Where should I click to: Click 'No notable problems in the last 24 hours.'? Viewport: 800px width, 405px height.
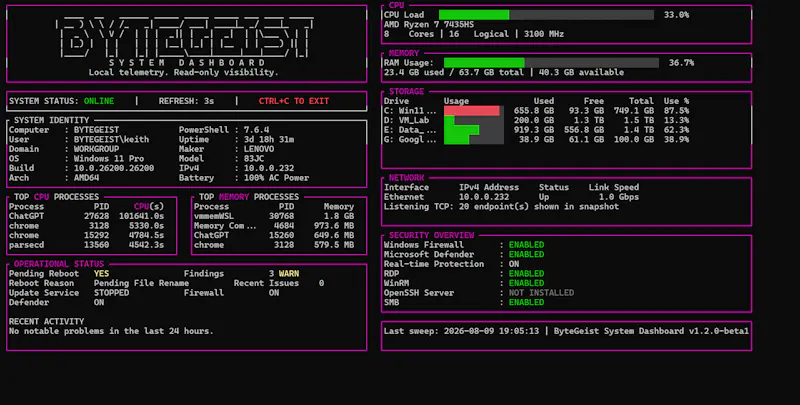[x=111, y=332]
